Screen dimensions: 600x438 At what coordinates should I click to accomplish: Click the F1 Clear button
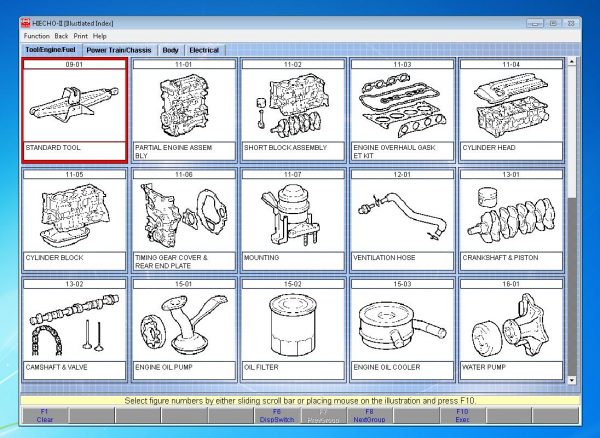[45, 415]
